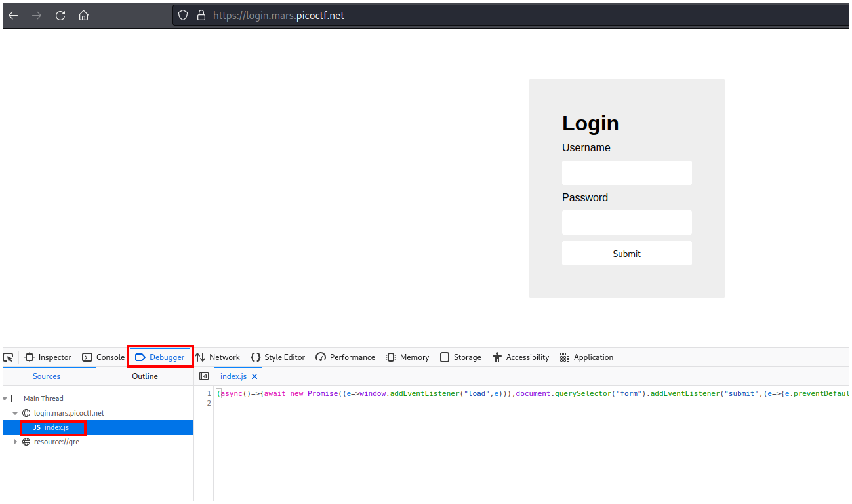Open the Debugger devtools tab

(160, 357)
